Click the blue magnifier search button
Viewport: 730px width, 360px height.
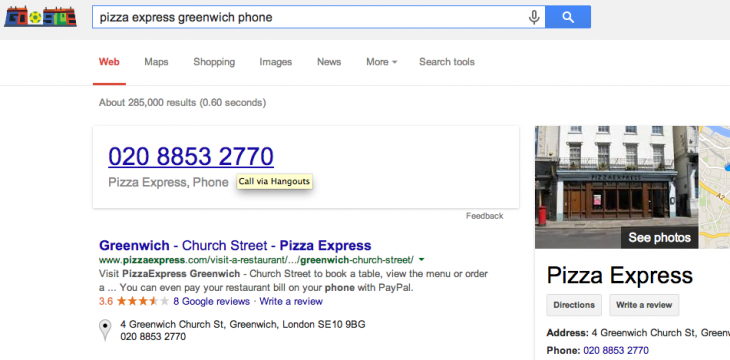click(568, 17)
